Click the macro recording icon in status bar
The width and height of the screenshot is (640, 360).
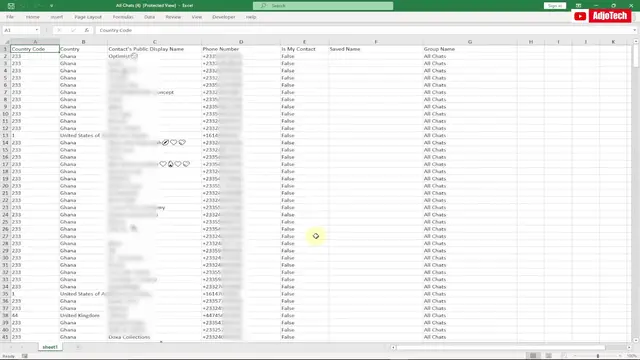coord(25,356)
